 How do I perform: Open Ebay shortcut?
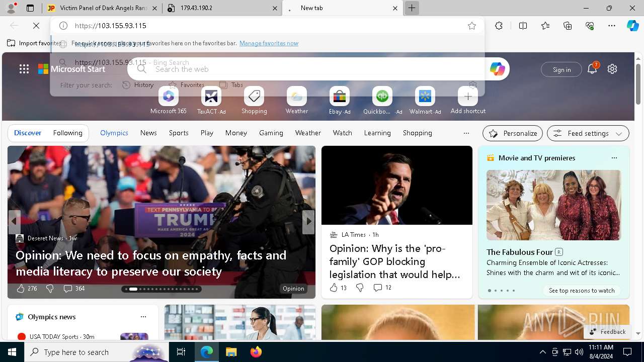coord(340,101)
